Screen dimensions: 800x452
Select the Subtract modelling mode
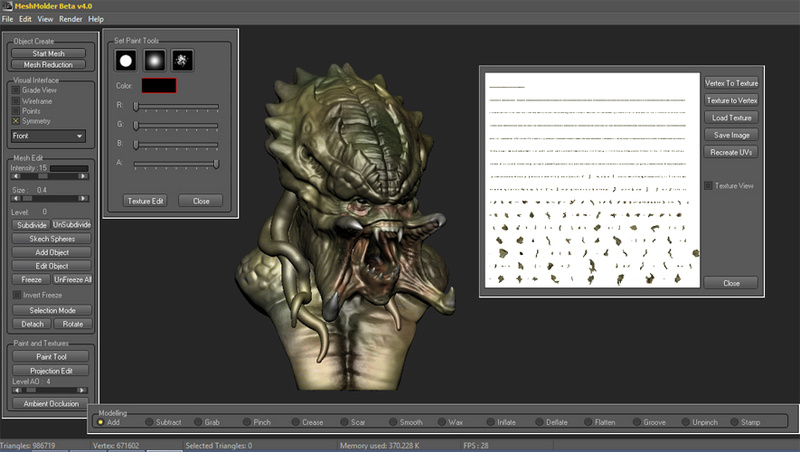coord(149,422)
